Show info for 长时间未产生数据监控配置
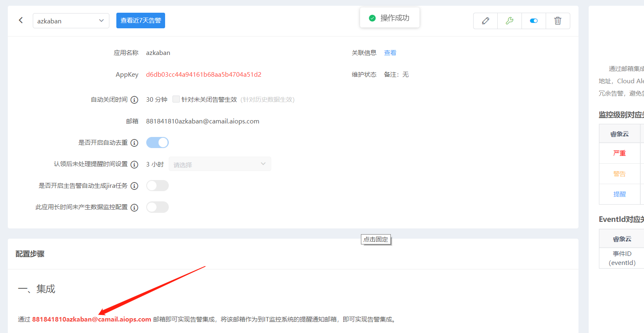The image size is (644, 333). (134, 208)
